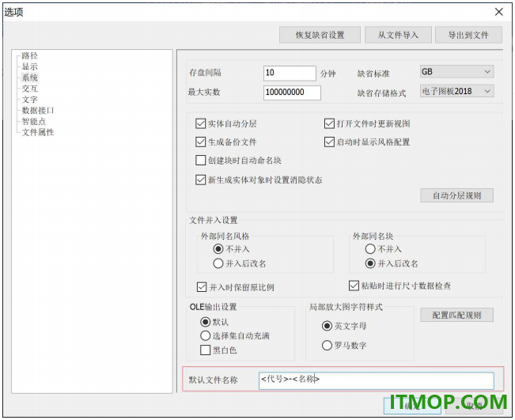Select 智能点 in the options tree

click(x=33, y=122)
